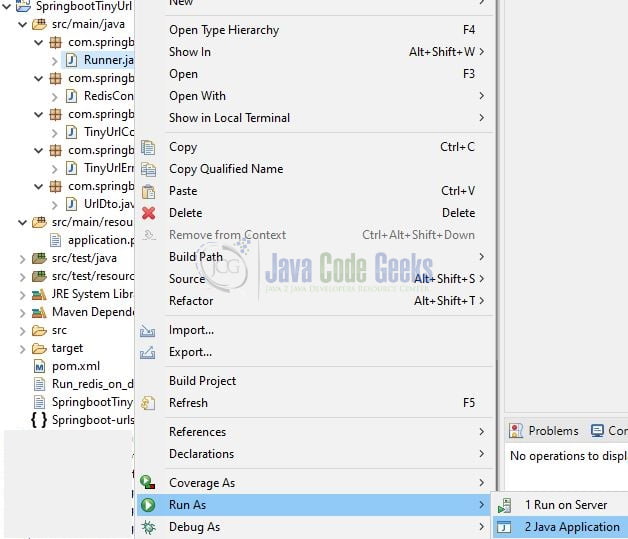This screenshot has width=628, height=539.
Task: Click the Coverage As icon
Action: pyautogui.click(x=148, y=483)
